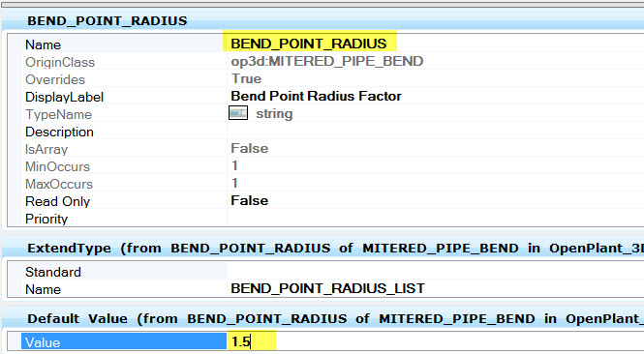The image size is (644, 354).
Task: Click the MaxOccurs value 1
Action: pos(234,183)
